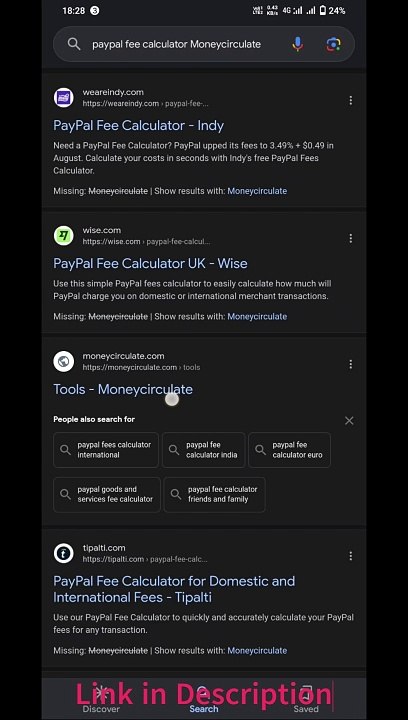Click the wise.com site favicon
408x720 pixels.
[63, 236]
